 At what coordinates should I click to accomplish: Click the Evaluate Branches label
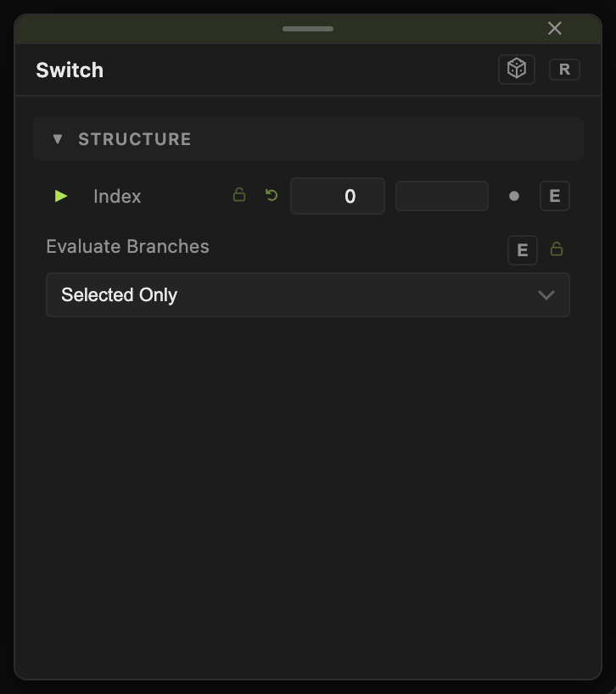pos(127,247)
